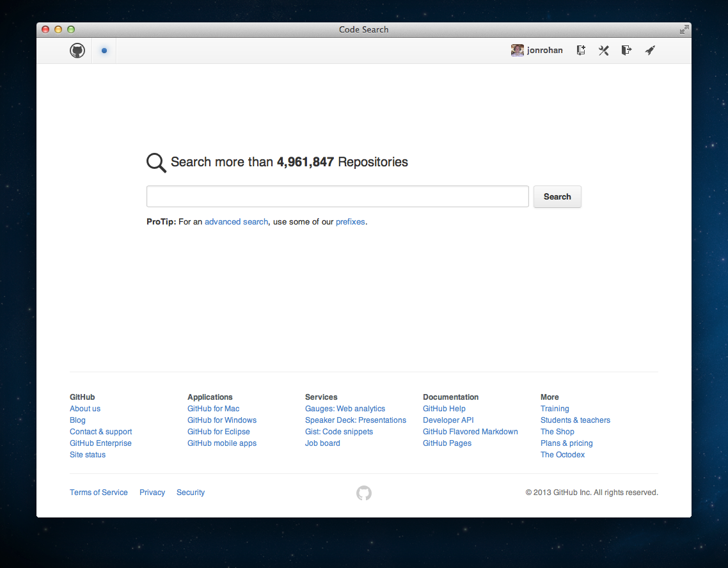
Task: Follow the prefixes link in the ProTip
Action: (x=350, y=222)
